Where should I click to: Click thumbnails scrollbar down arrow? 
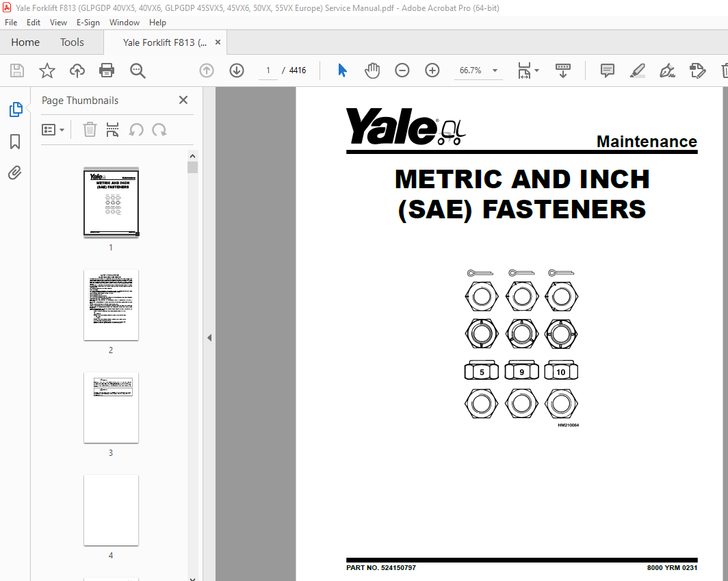[193, 578]
